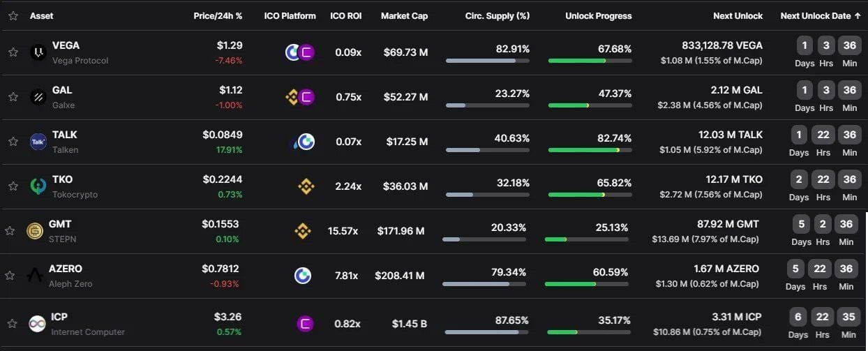Sort the table by Market Cap

[404, 15]
